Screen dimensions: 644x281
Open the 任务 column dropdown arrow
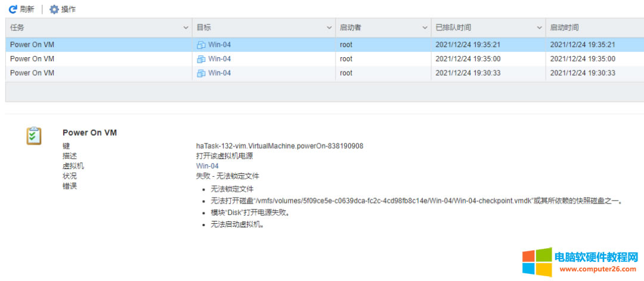pyautogui.click(x=185, y=28)
